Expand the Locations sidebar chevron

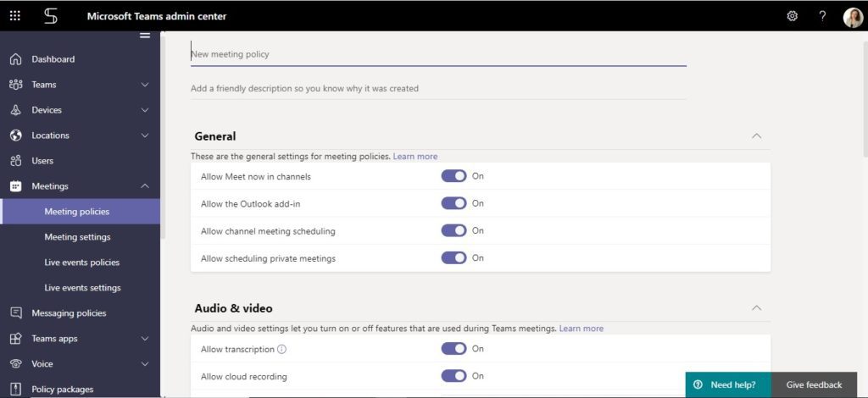click(145, 135)
